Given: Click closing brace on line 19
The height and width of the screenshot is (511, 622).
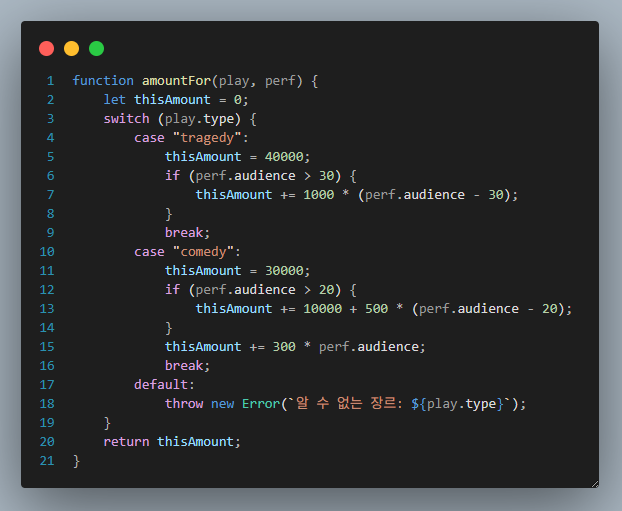Looking at the screenshot, I should pos(107,423).
